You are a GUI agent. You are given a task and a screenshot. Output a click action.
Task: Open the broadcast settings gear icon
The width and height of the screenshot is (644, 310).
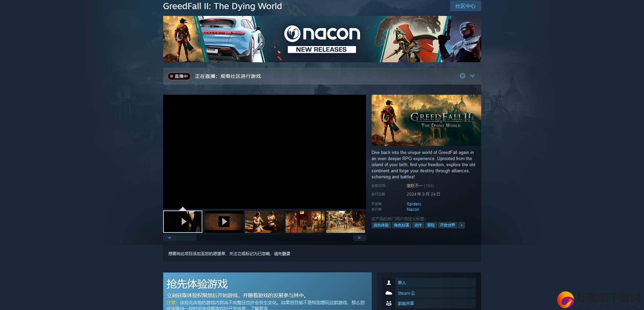tap(462, 76)
